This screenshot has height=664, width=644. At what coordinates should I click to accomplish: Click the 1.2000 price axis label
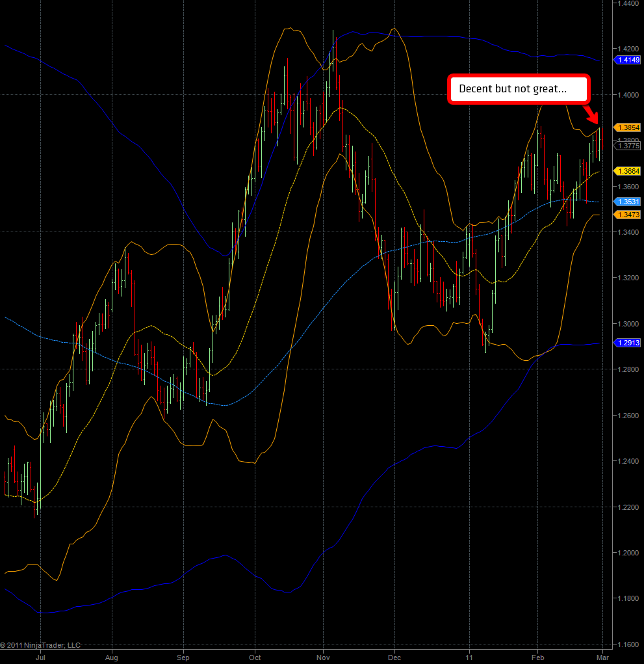point(628,553)
